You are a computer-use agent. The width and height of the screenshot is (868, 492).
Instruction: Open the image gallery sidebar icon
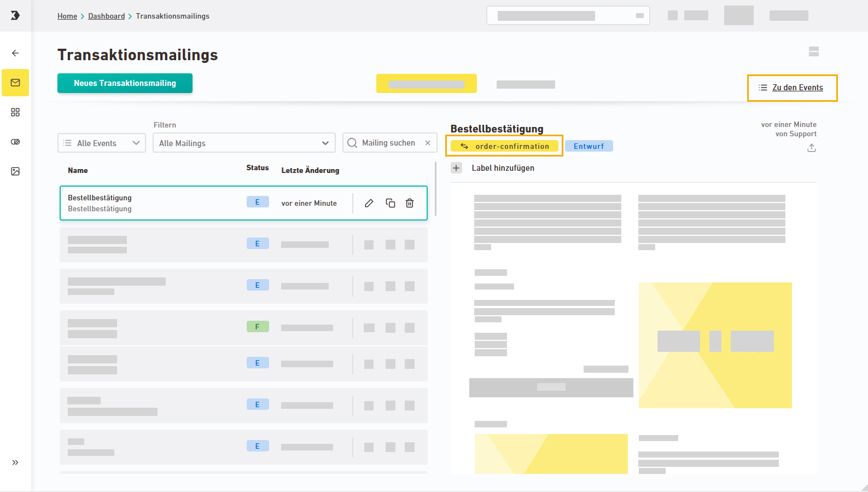(x=15, y=171)
